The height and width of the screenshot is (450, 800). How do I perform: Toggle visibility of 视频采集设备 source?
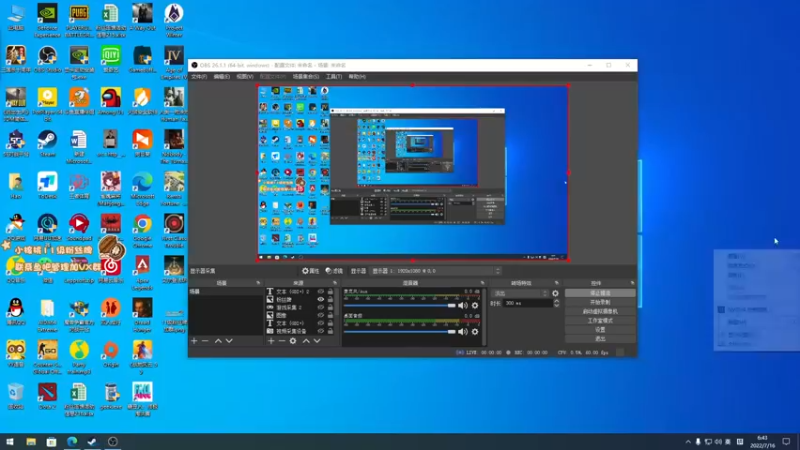pos(320,331)
